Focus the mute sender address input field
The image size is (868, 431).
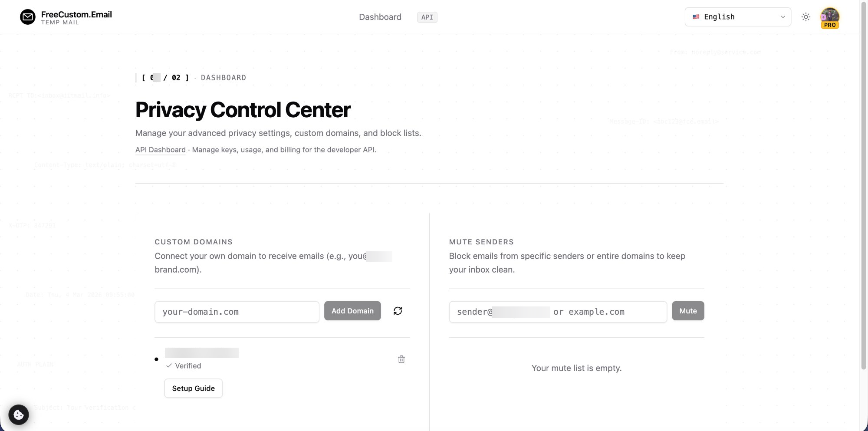click(x=558, y=312)
